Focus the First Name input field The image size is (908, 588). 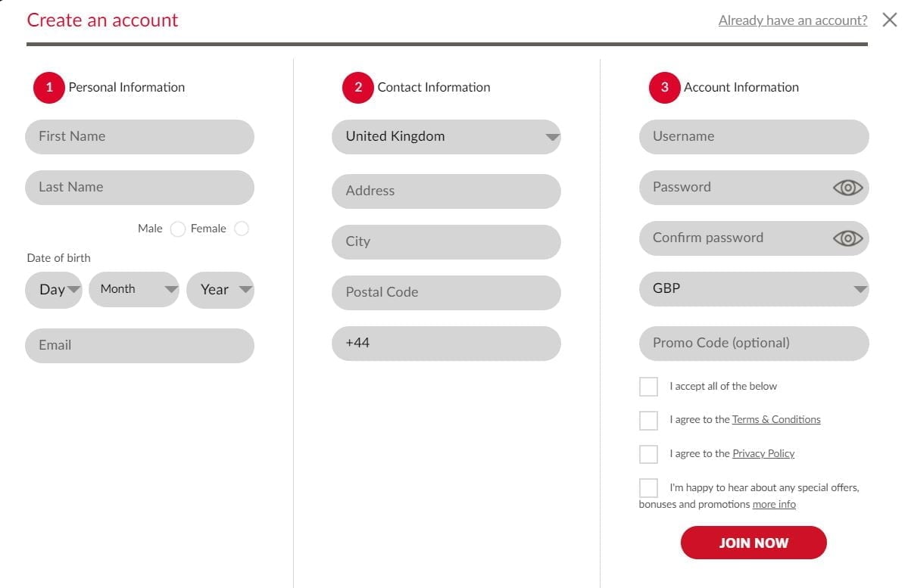click(139, 137)
